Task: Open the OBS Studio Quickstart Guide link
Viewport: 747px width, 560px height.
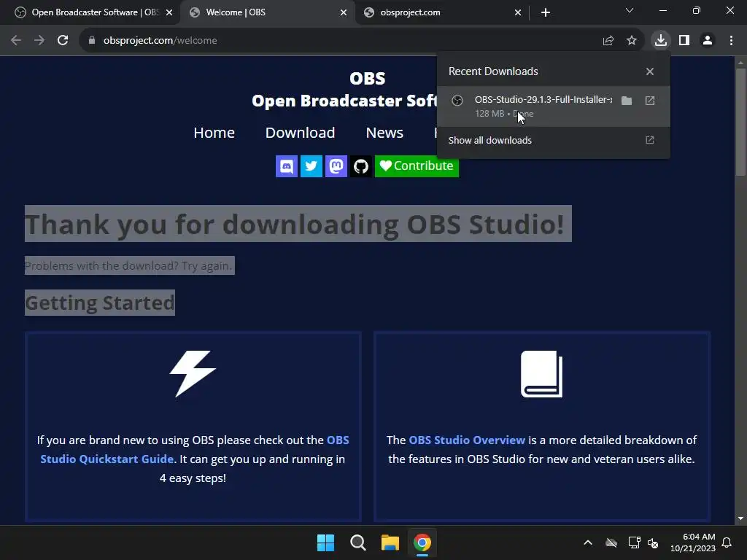Action: (194, 449)
